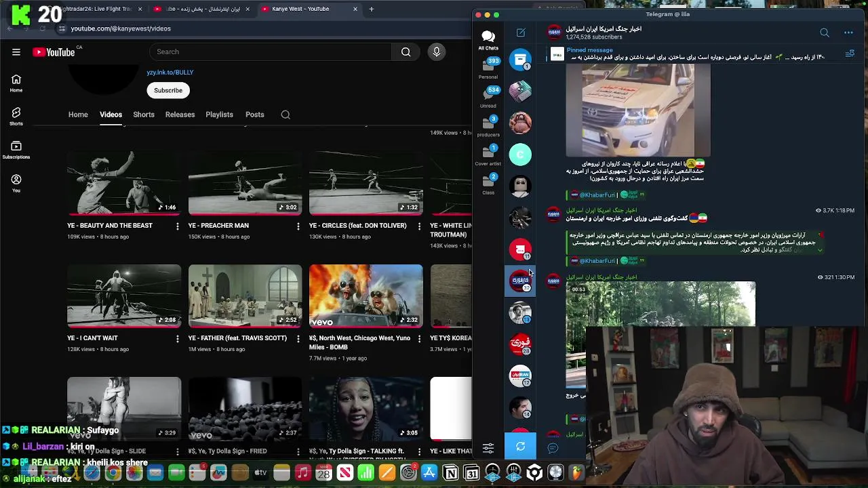Open Subscriptions in YouTube sidebar
This screenshot has width=868, height=488.
point(16,150)
